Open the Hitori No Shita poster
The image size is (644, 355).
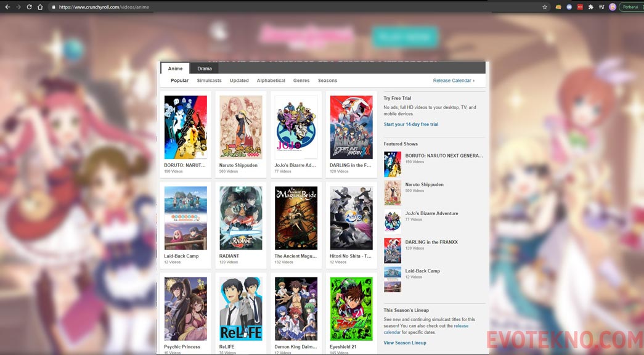click(351, 218)
